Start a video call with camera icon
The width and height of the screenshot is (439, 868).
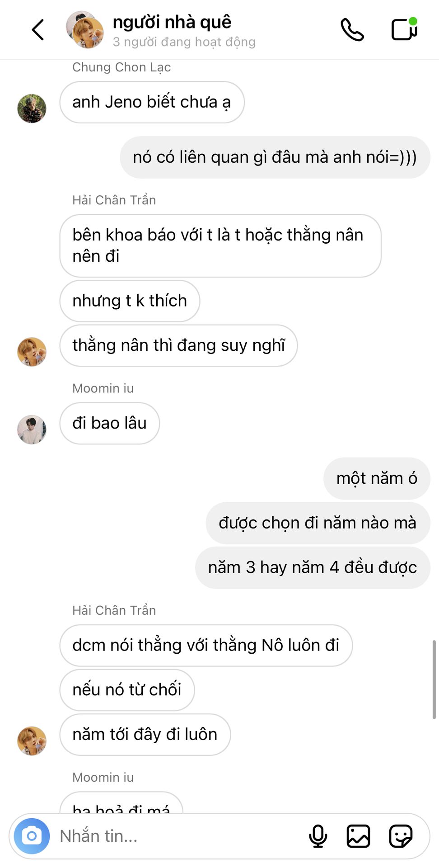(404, 29)
